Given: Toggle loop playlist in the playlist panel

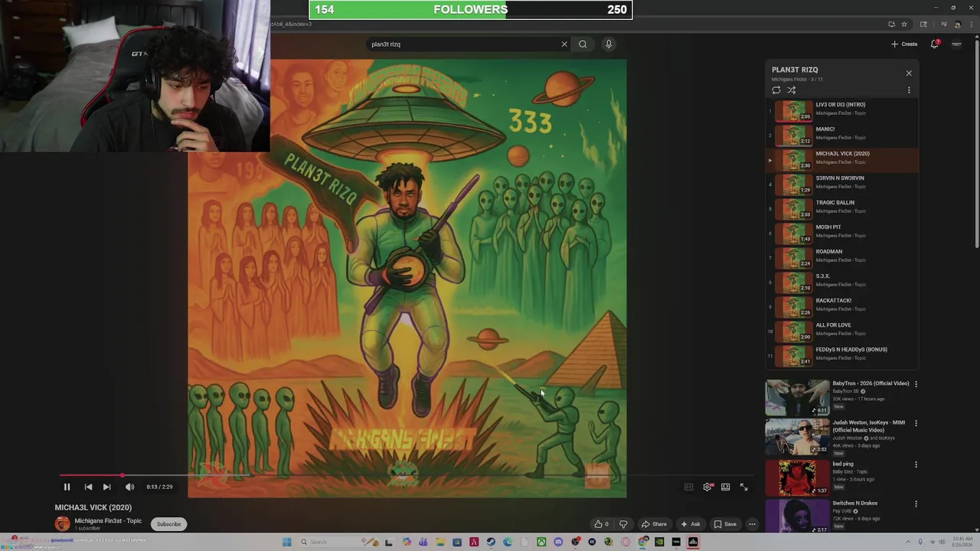Looking at the screenshot, I should pos(776,90).
